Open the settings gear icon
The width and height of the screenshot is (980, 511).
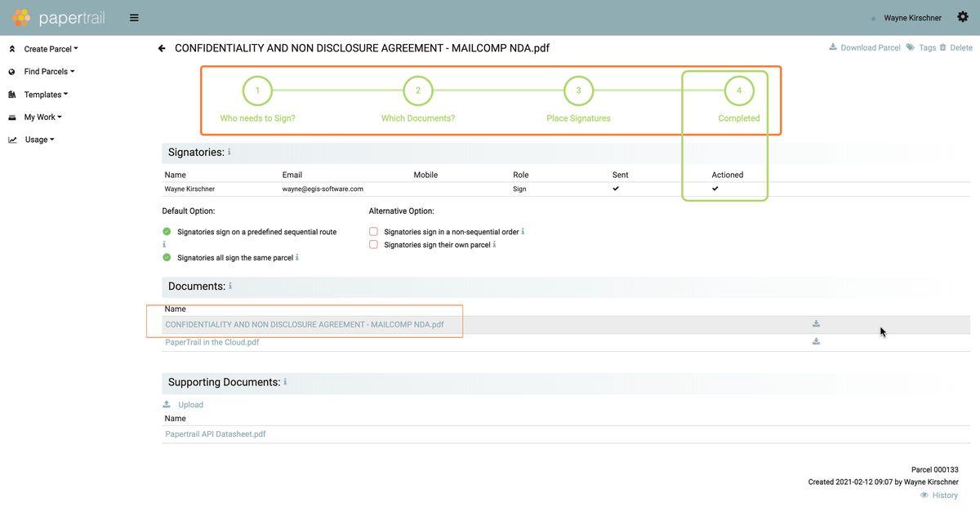(962, 17)
